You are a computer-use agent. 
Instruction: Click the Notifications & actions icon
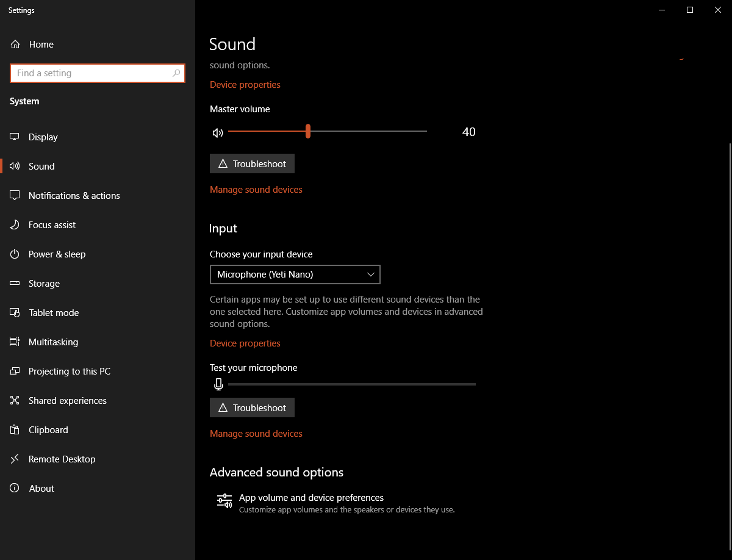pos(15,196)
